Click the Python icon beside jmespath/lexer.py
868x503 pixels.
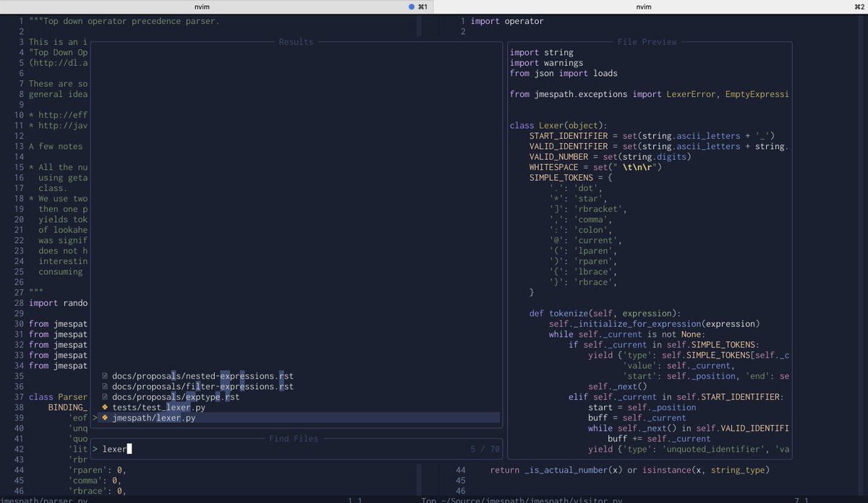[x=105, y=418]
